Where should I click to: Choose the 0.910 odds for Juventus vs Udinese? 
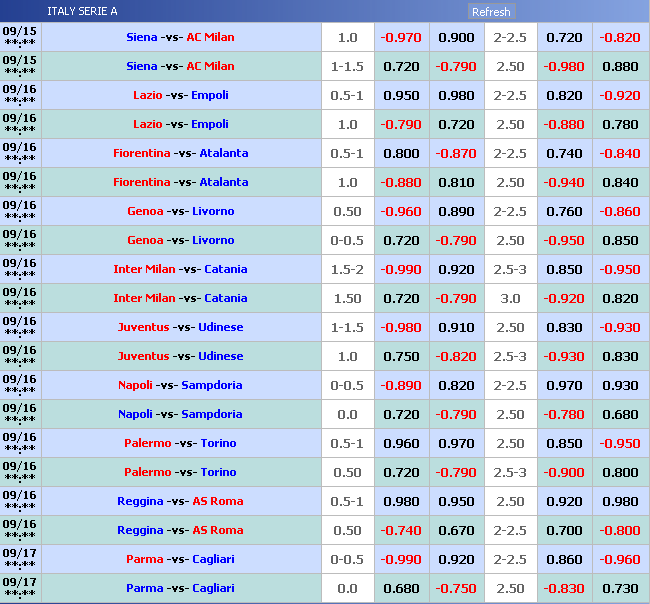pos(457,327)
